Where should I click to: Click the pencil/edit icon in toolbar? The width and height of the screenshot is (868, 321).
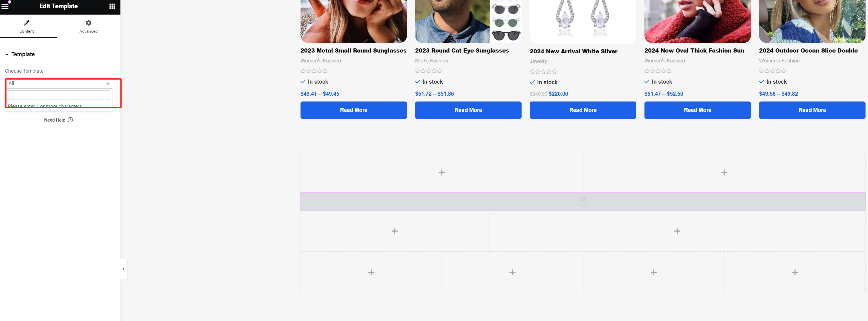pyautogui.click(x=27, y=22)
